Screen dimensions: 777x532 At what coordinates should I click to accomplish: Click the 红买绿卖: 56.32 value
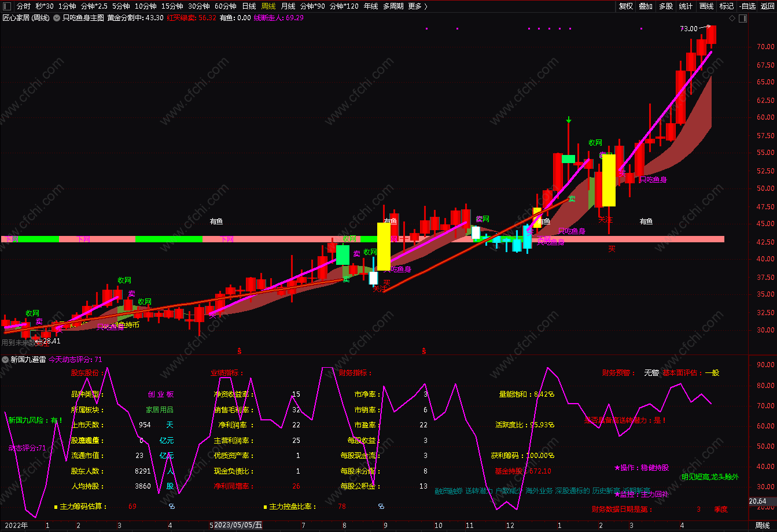pos(192,18)
